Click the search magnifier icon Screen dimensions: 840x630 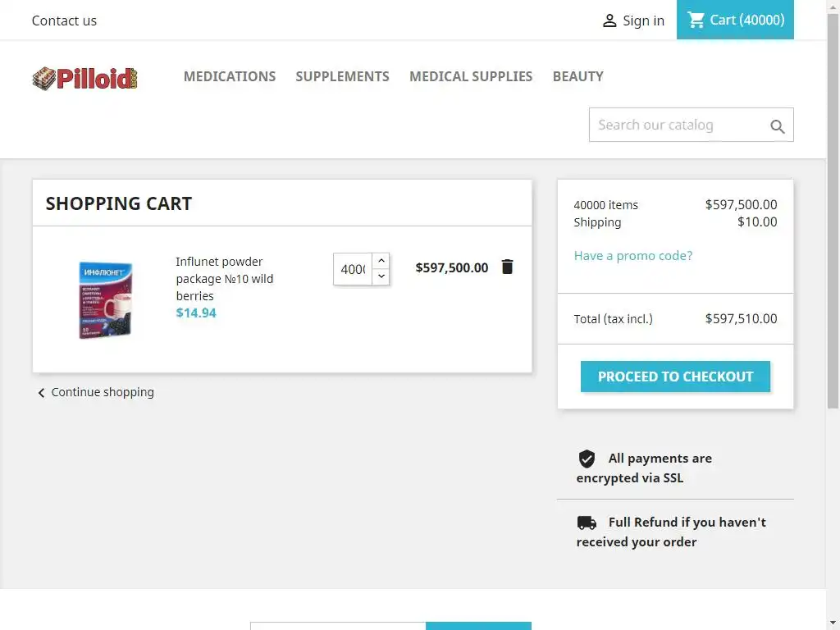pyautogui.click(x=777, y=126)
